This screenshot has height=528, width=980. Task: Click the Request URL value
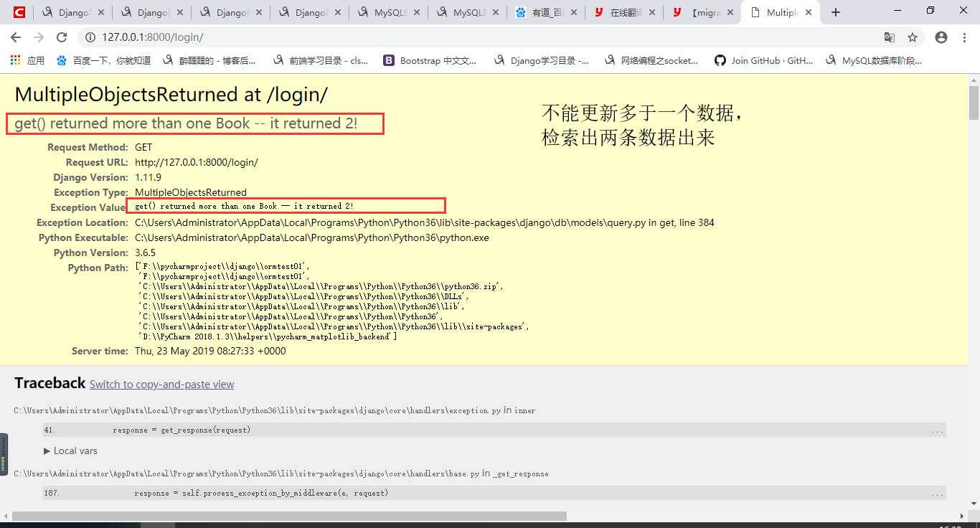[x=196, y=162]
